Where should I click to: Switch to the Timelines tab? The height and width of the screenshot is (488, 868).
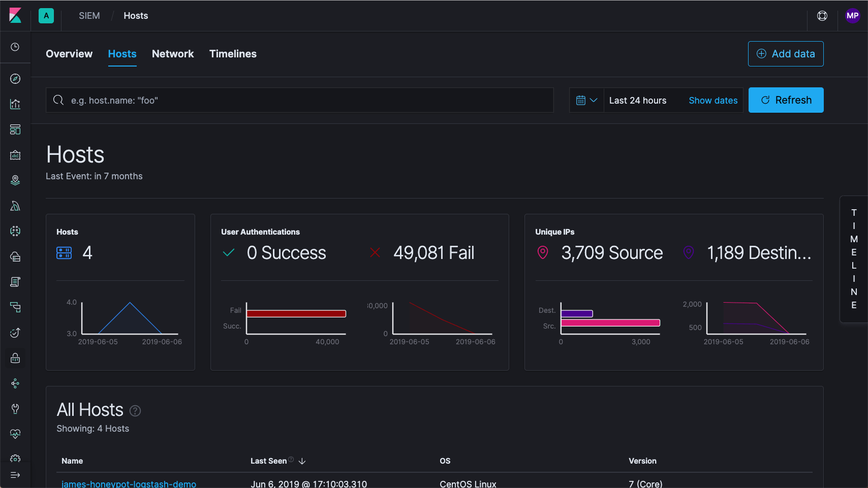(233, 54)
